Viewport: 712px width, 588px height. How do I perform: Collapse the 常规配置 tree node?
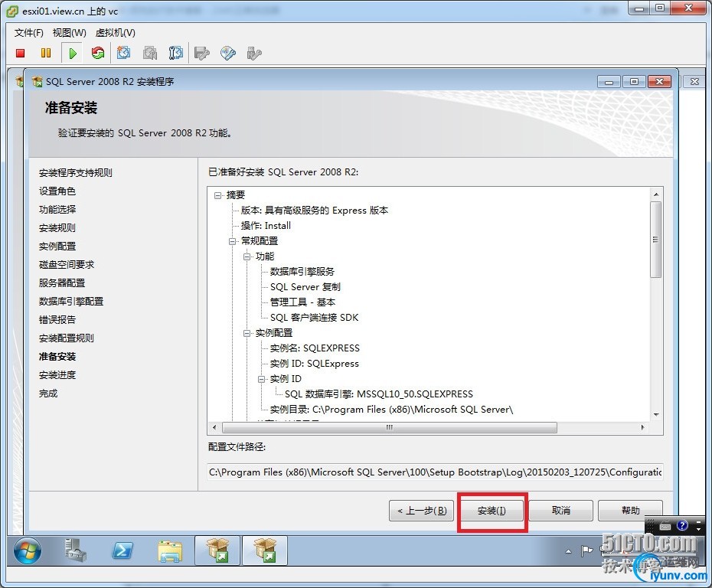(233, 241)
